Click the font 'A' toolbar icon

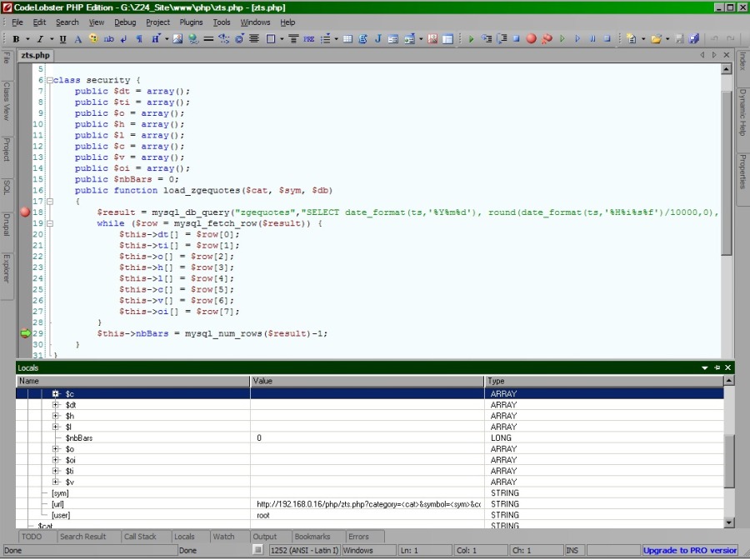coord(78,39)
